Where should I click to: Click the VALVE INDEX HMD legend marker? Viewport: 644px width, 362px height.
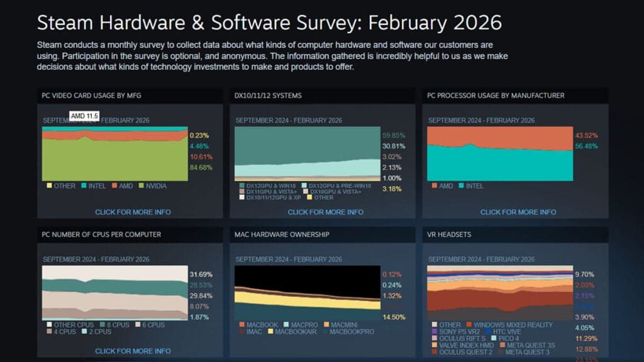pyautogui.click(x=434, y=345)
